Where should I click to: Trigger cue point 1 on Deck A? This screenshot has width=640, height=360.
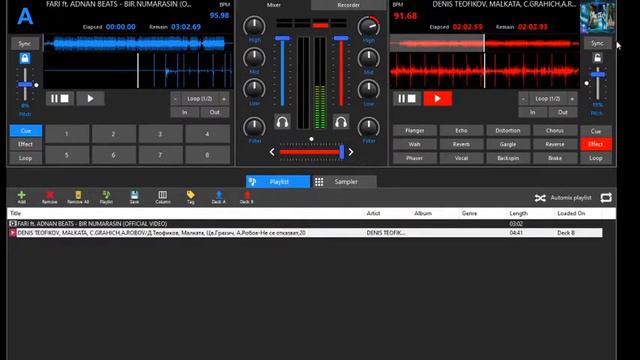click(x=67, y=134)
